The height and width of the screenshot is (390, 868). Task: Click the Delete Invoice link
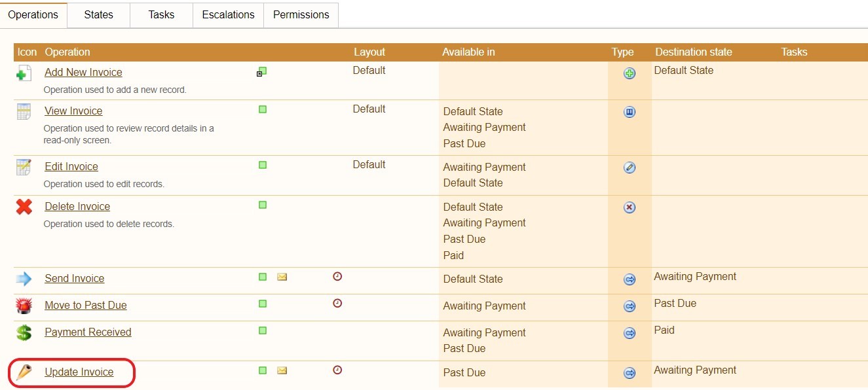77,207
